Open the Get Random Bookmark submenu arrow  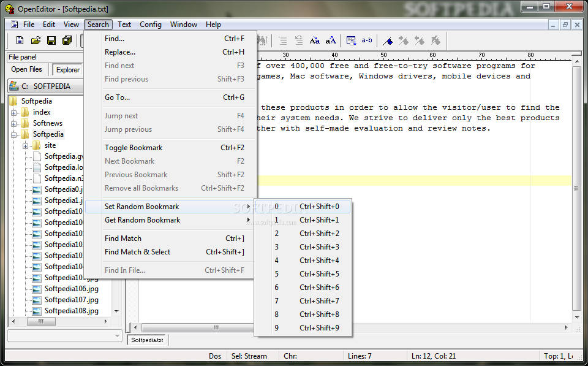[248, 220]
